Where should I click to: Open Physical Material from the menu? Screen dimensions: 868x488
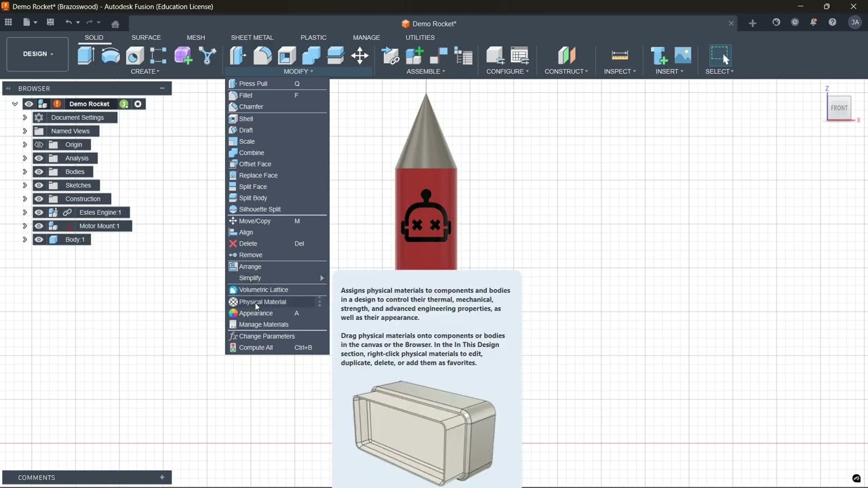277,302
